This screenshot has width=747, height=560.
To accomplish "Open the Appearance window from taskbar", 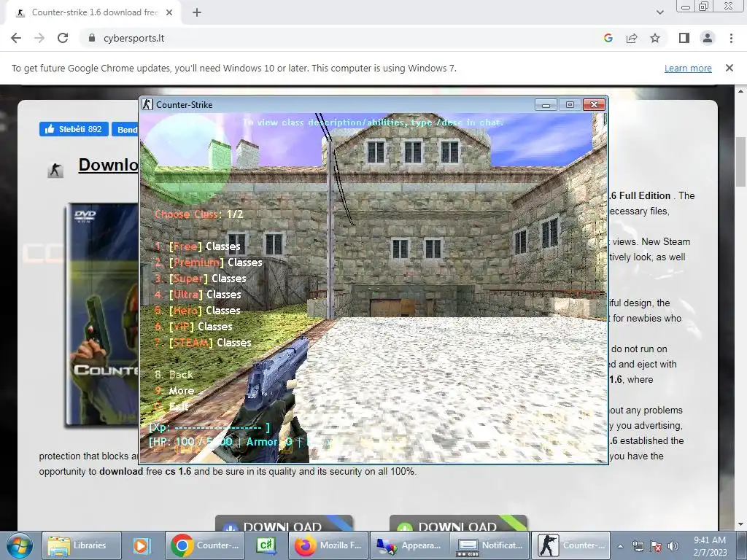I will click(x=409, y=545).
